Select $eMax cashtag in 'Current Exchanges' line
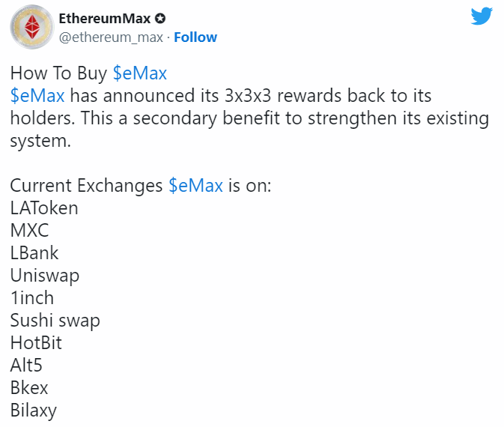 coord(195,185)
